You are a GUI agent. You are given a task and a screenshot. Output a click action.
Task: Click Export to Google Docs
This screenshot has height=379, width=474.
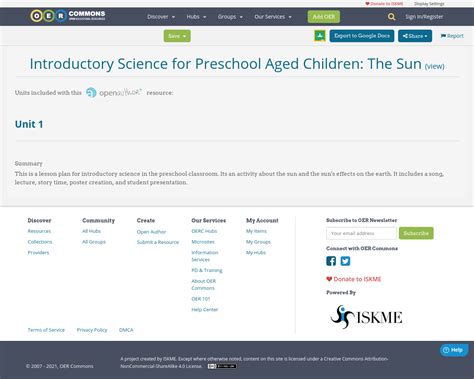click(362, 36)
